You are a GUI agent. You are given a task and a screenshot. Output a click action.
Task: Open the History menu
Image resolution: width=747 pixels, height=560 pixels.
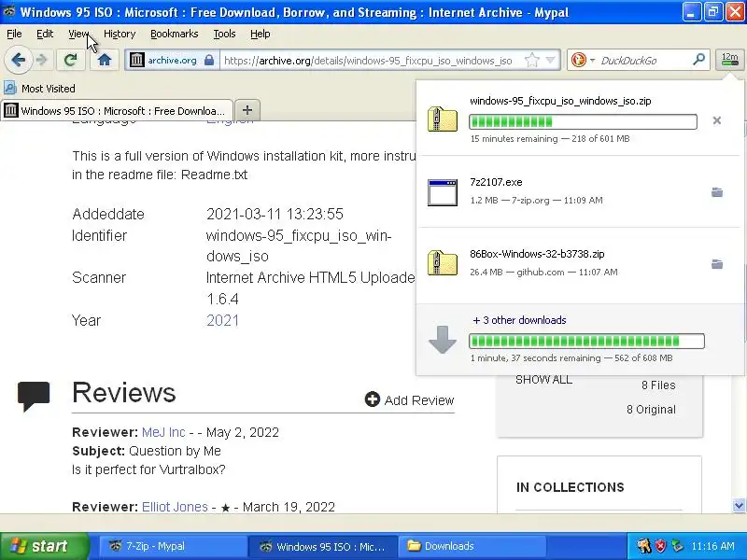pos(120,34)
